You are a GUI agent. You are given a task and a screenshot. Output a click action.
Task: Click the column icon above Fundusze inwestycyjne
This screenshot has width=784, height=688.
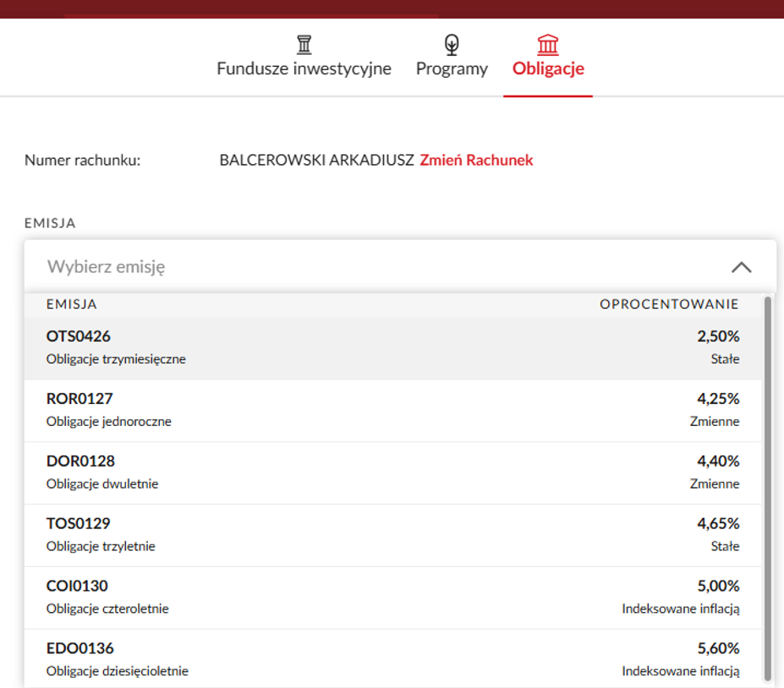pos(304,45)
